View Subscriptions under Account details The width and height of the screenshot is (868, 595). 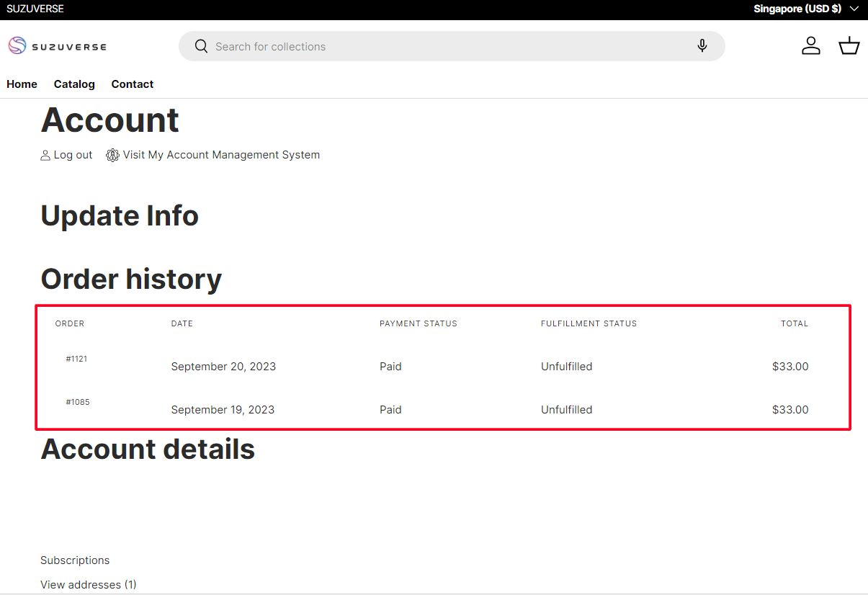click(x=75, y=560)
